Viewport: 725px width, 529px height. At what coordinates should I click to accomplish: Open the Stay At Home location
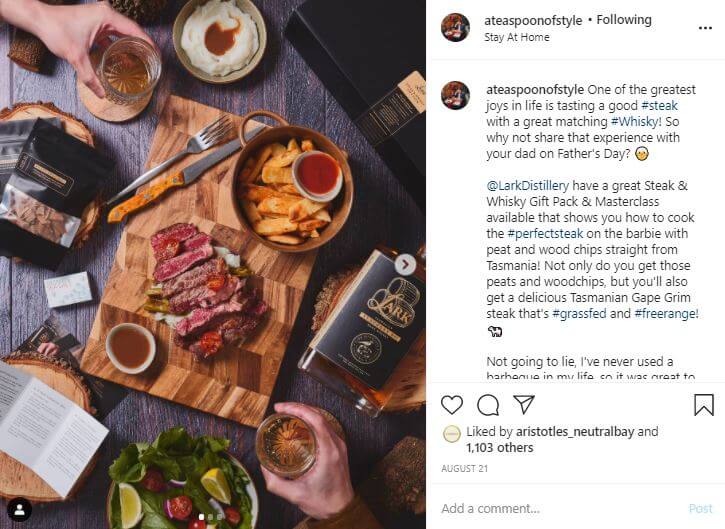516,37
